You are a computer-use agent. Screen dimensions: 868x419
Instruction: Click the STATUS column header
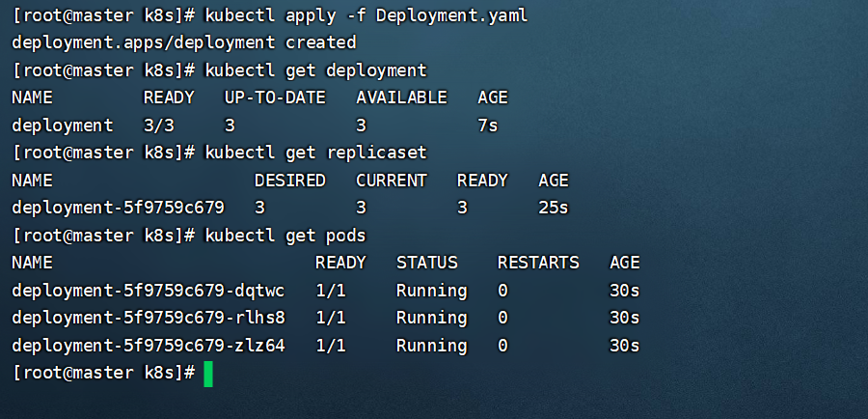click(427, 263)
